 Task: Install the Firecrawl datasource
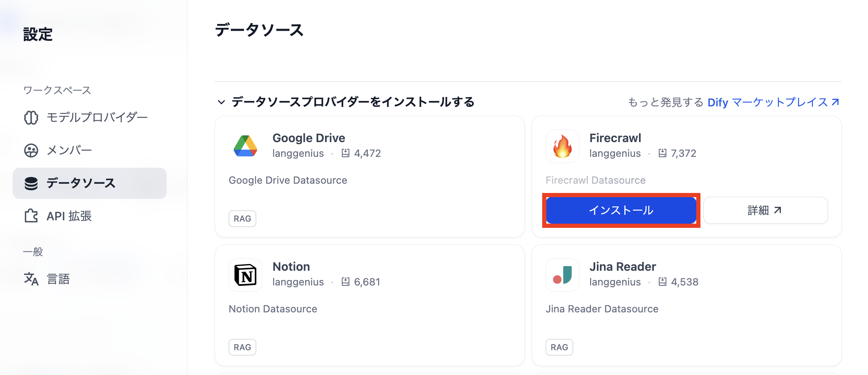tap(621, 210)
